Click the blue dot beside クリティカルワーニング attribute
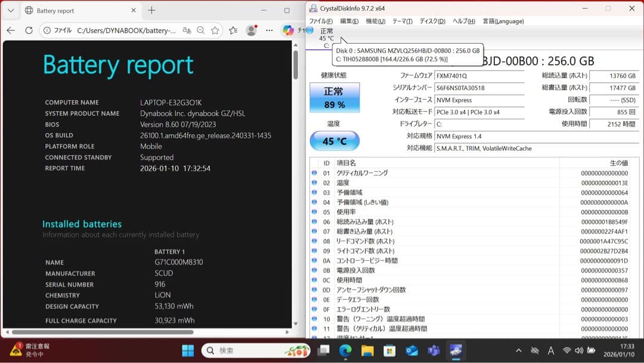 (x=315, y=173)
